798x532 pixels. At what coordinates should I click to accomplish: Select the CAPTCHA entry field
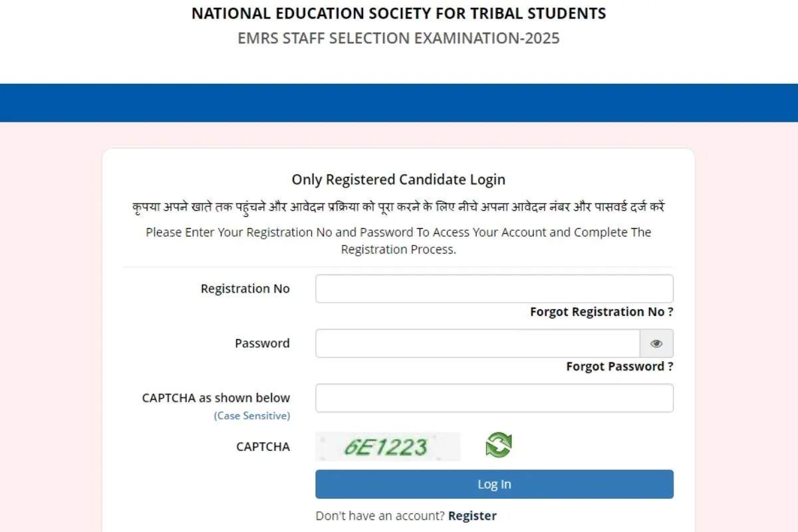[x=494, y=397]
